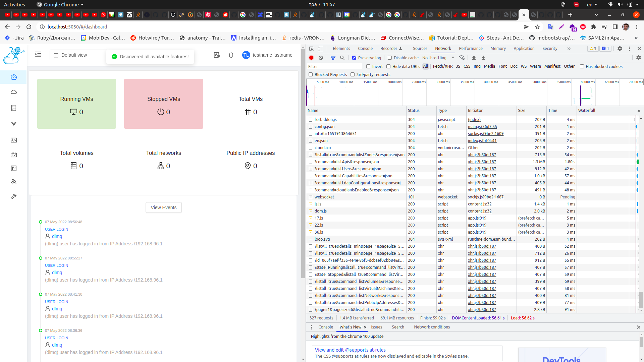Open the tools wrench sidebar icon

point(14,196)
